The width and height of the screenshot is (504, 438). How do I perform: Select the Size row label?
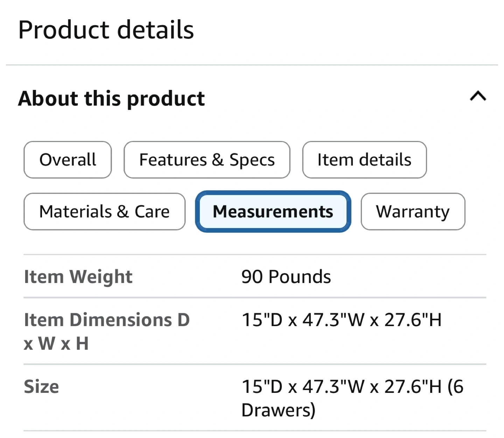point(41,387)
